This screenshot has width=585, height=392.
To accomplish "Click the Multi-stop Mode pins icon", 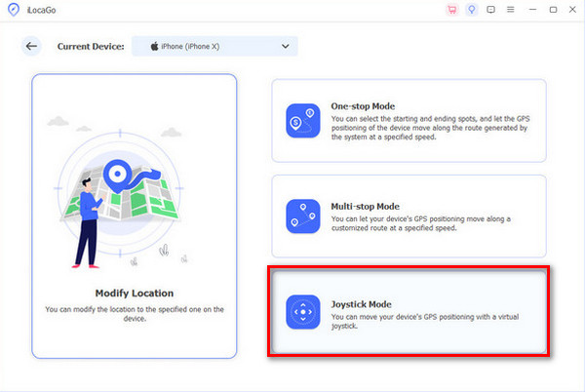I will tap(301, 216).
